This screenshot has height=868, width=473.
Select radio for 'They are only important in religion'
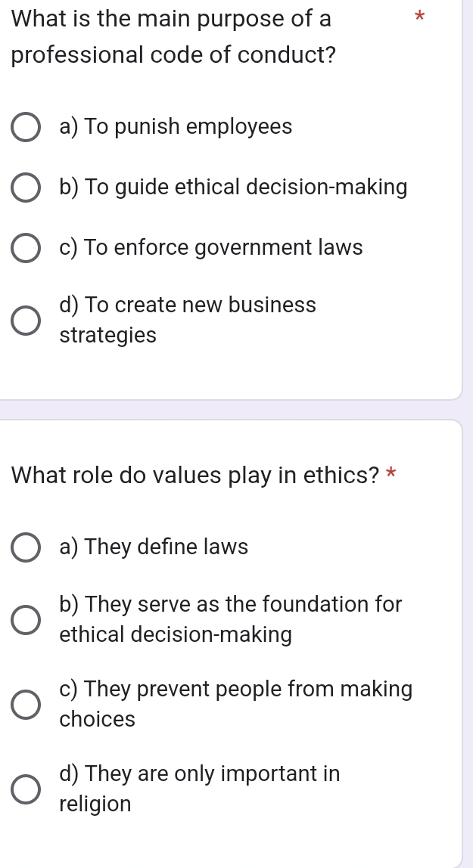pyautogui.click(x=26, y=789)
